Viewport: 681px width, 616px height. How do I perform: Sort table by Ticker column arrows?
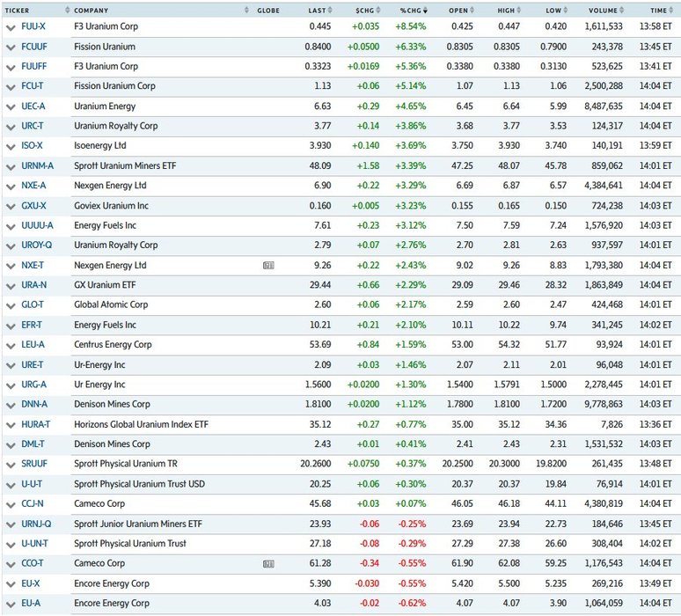tap(67, 10)
